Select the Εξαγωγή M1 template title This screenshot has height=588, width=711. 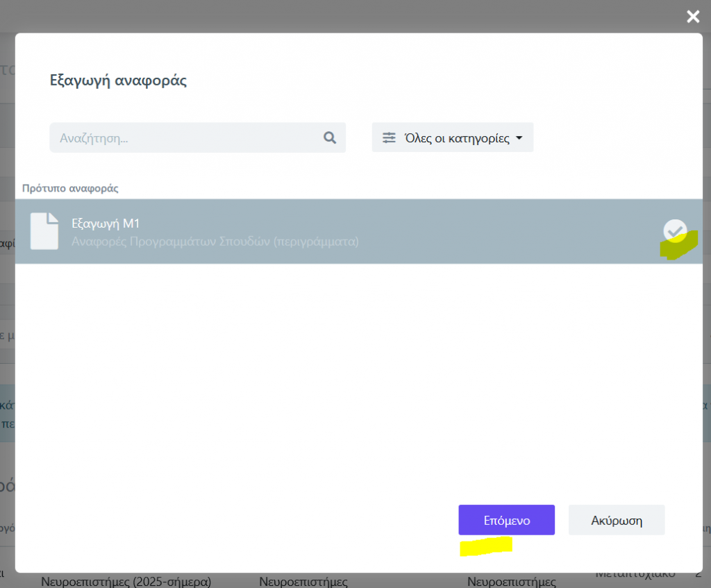(106, 223)
